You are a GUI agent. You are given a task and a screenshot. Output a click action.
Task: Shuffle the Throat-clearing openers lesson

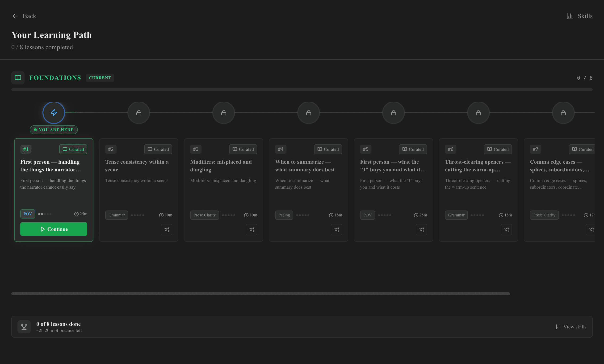(x=506, y=230)
